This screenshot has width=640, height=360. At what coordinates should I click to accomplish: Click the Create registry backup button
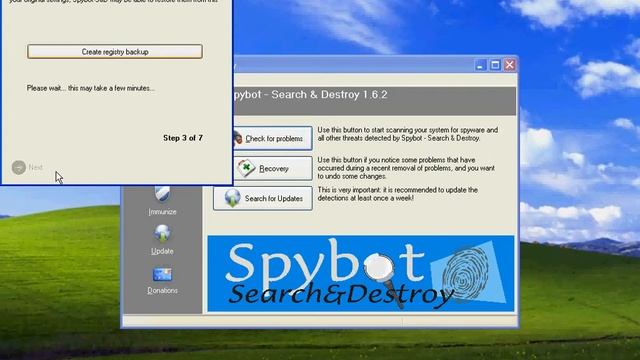coord(115,52)
